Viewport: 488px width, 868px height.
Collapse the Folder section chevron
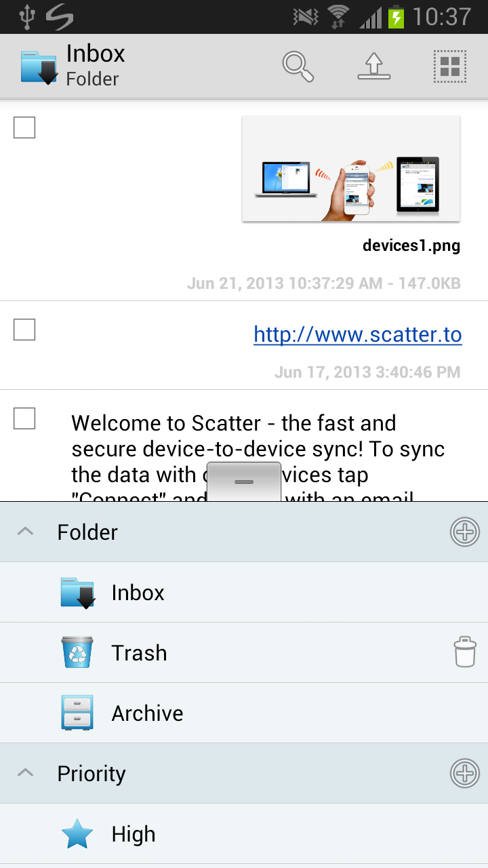(x=26, y=532)
